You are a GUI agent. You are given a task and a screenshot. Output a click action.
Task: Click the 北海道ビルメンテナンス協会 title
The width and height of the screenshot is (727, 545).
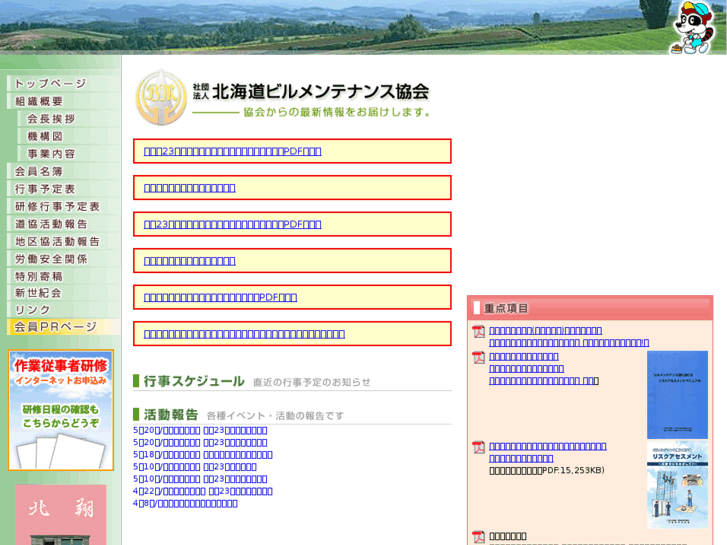320,92
